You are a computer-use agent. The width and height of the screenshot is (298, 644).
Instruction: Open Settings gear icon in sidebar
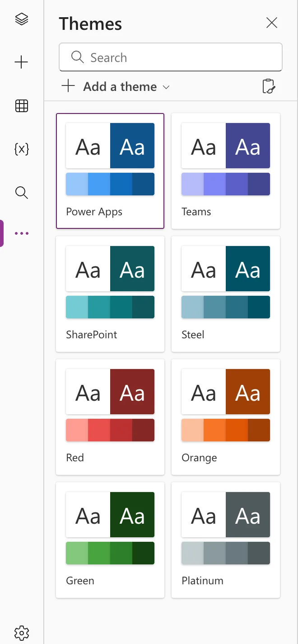[22, 632]
